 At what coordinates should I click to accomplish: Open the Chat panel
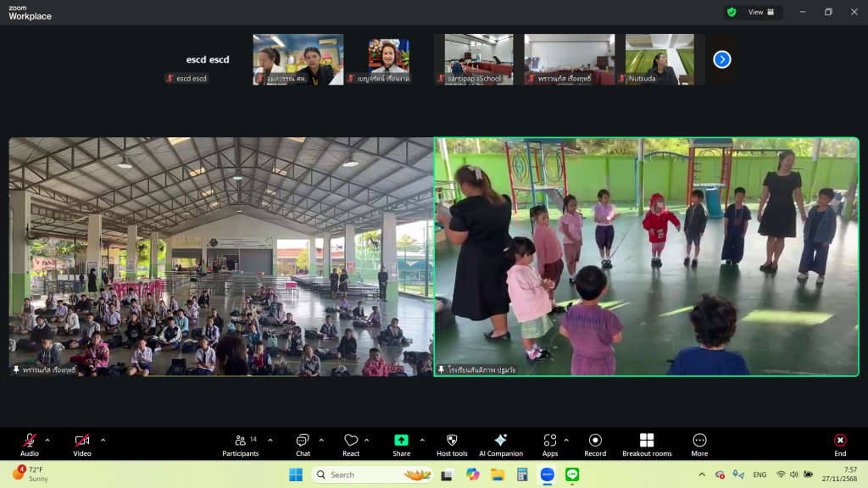(303, 444)
